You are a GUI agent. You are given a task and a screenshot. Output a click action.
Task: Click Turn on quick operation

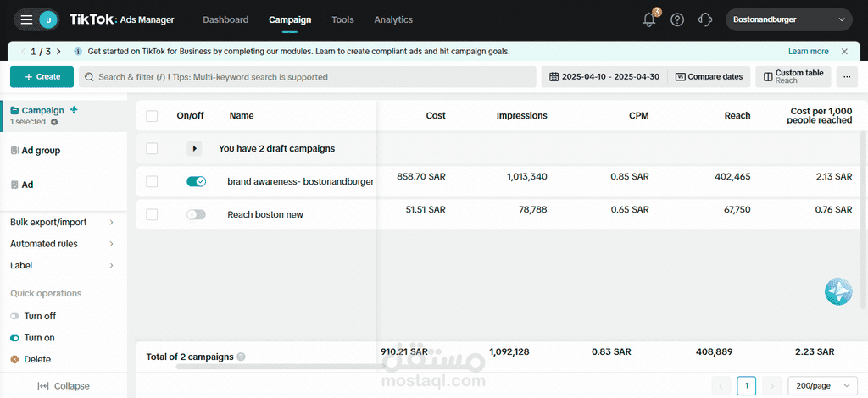click(x=33, y=338)
